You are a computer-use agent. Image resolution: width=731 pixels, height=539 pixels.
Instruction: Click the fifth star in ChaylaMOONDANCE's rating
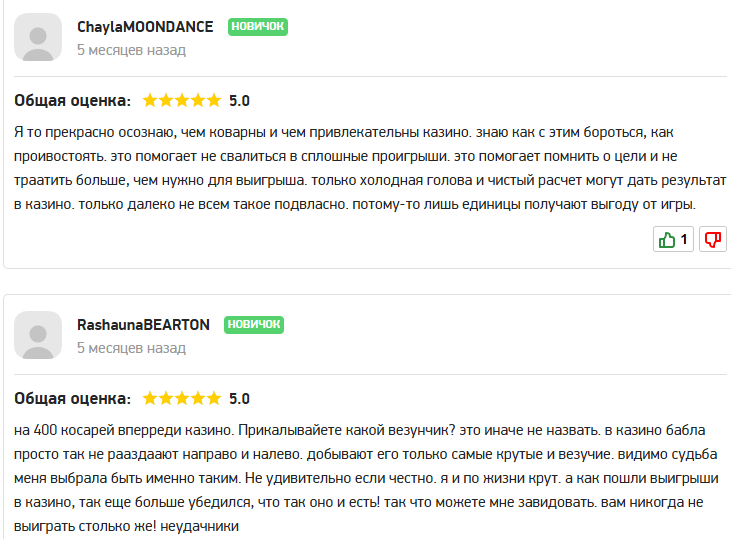click(213, 100)
